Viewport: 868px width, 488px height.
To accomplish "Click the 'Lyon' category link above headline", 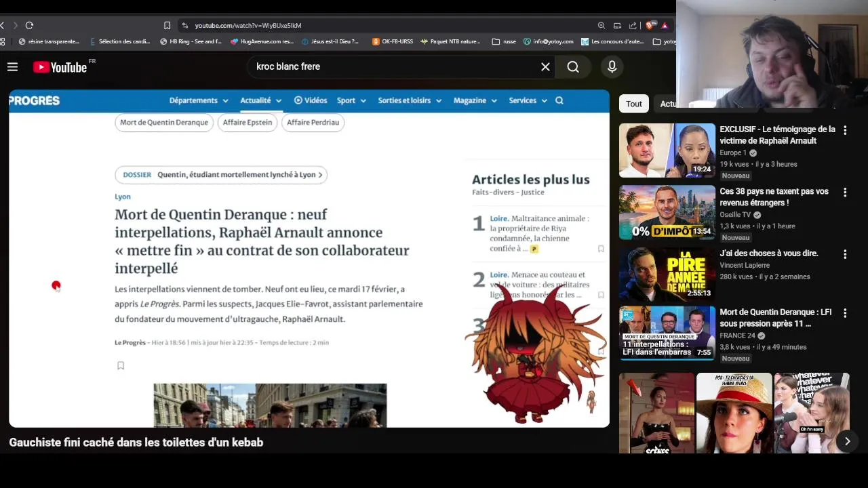I will click(x=123, y=197).
